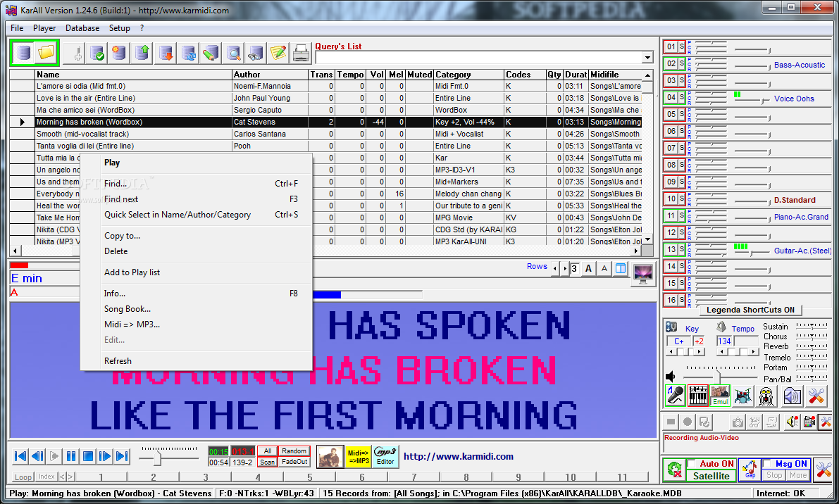Click the database with green checkmark icon

[x=97, y=53]
